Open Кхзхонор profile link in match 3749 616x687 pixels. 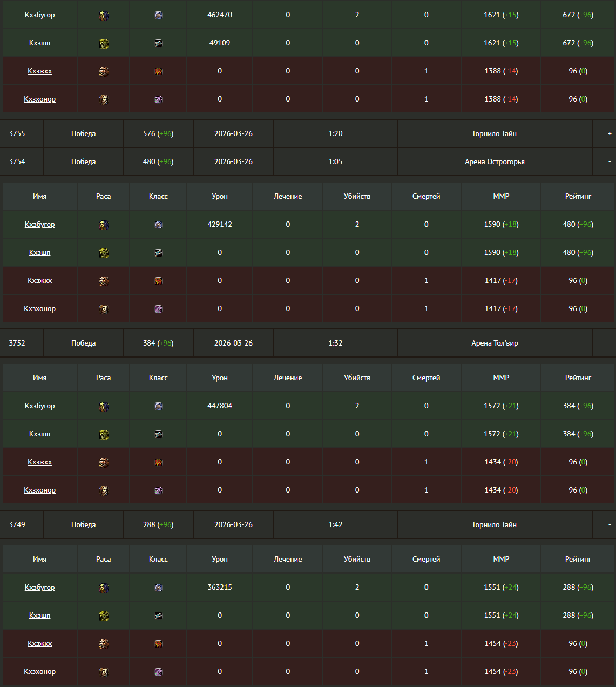(x=40, y=671)
